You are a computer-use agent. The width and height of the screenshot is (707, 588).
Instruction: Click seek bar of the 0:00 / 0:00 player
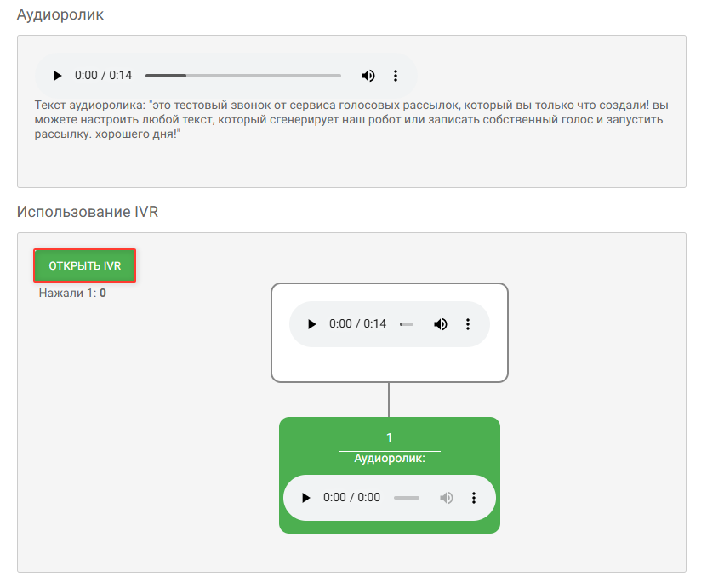point(407,498)
